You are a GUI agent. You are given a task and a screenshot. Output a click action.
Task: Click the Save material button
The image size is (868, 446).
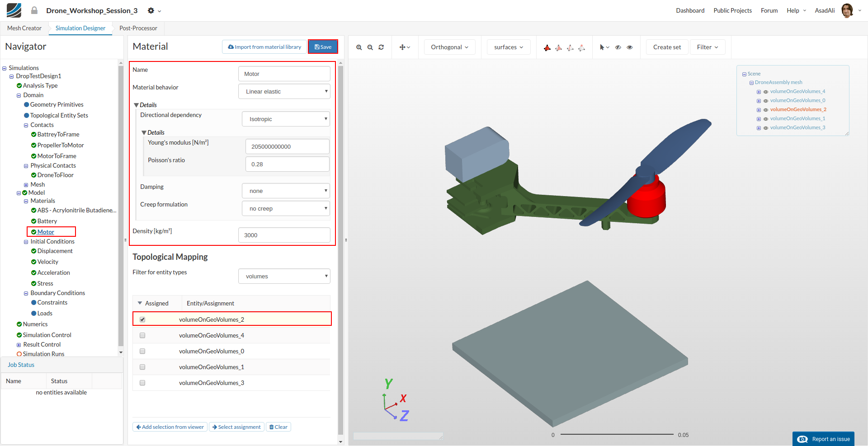323,47
